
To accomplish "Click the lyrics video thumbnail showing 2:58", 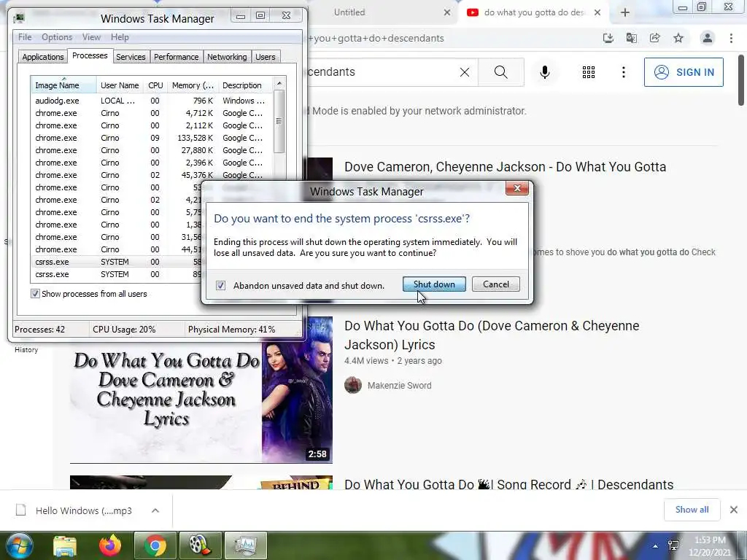I will tap(201, 389).
